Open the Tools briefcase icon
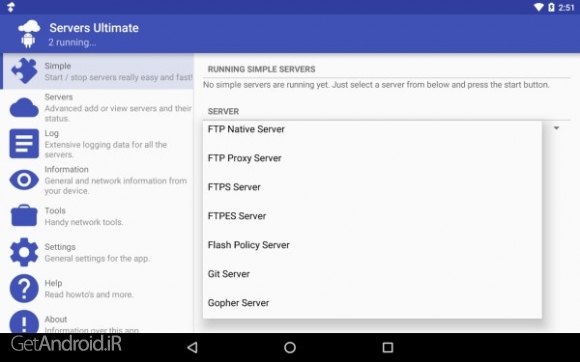This screenshot has height=362, width=580. [24, 215]
